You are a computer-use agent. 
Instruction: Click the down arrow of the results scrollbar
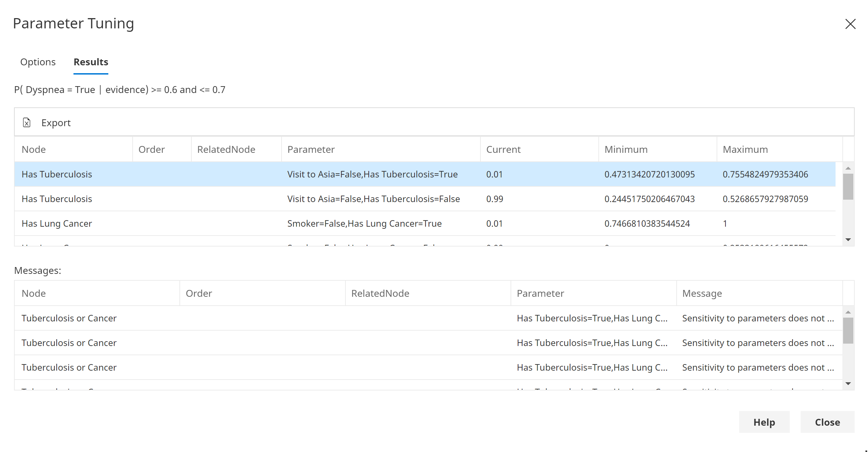click(x=848, y=240)
